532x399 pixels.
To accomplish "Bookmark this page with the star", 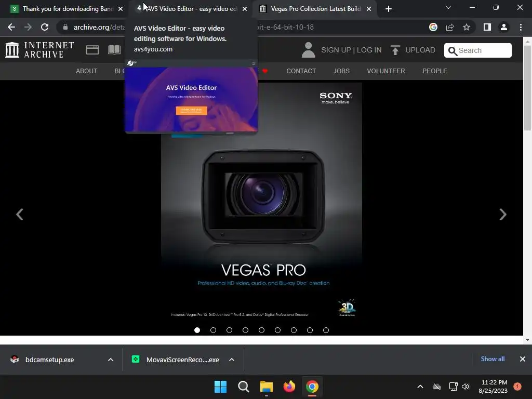I will [467, 27].
